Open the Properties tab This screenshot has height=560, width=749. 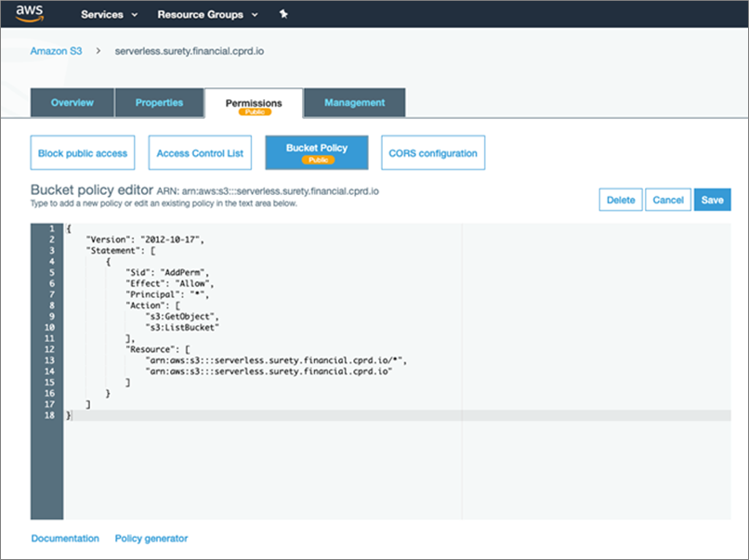coord(159,103)
